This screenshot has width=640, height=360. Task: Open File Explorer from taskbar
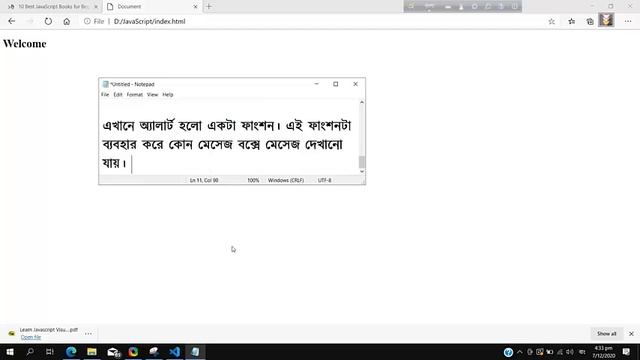[x=92, y=352]
